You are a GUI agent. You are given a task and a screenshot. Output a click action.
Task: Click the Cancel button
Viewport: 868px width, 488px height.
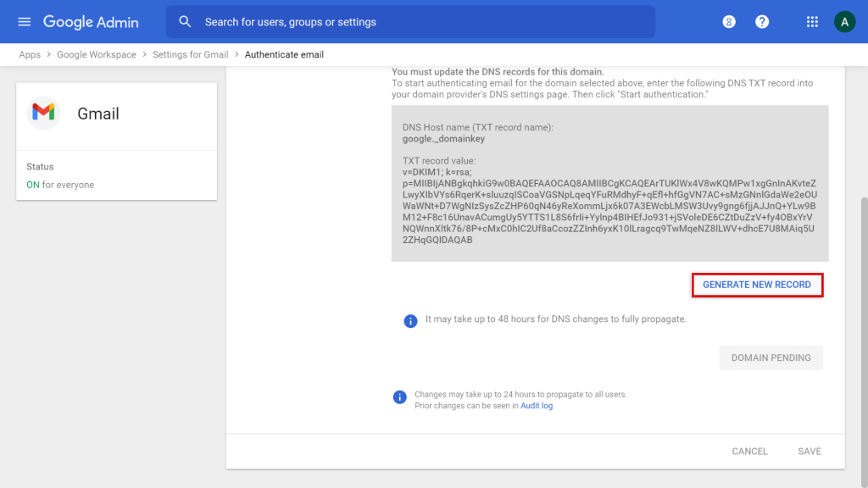coord(749,452)
